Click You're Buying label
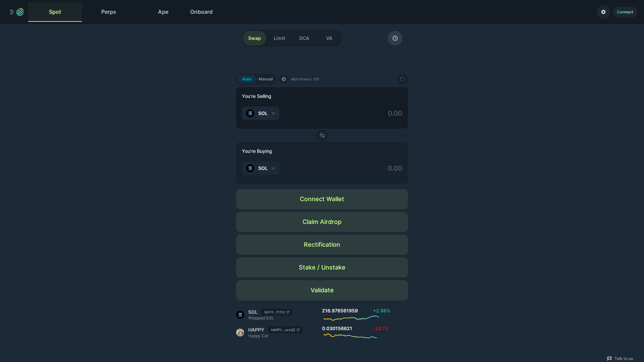This screenshot has width=644, height=362. tap(257, 151)
